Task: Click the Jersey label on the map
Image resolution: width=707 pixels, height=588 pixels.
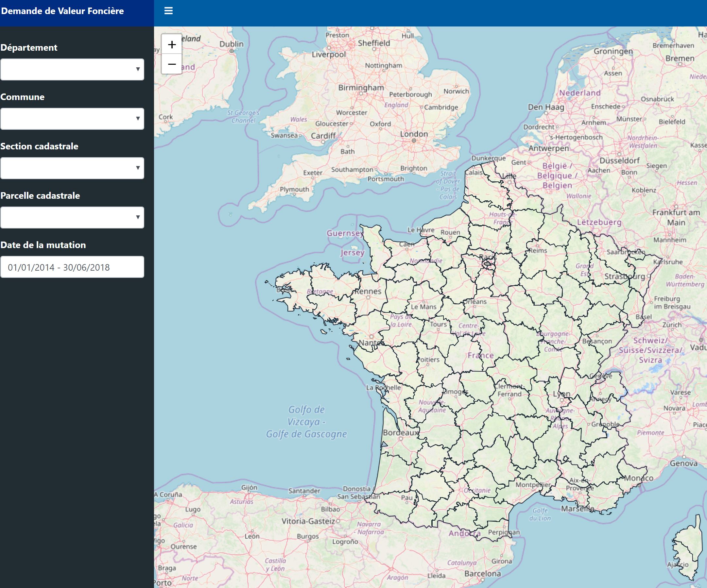Action: (x=352, y=252)
